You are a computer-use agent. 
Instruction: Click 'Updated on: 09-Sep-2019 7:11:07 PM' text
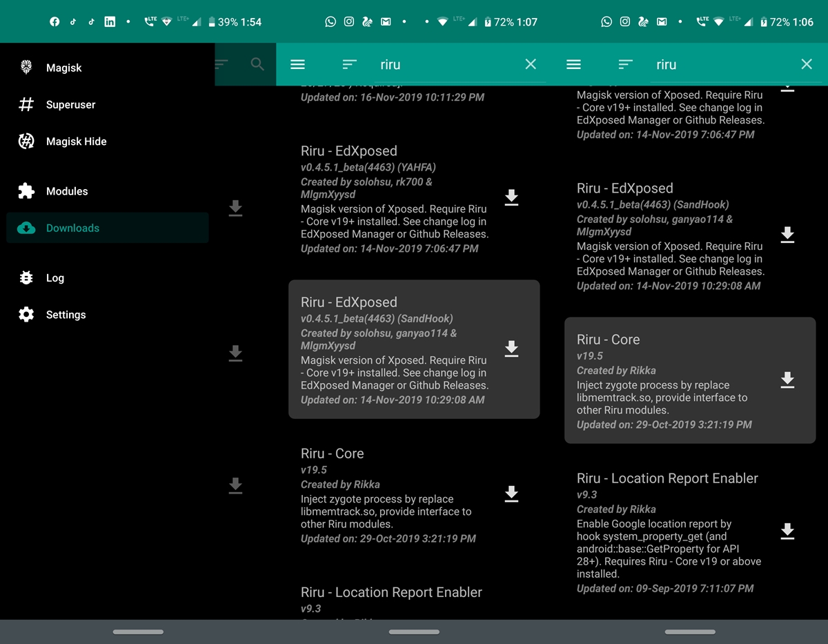click(665, 589)
